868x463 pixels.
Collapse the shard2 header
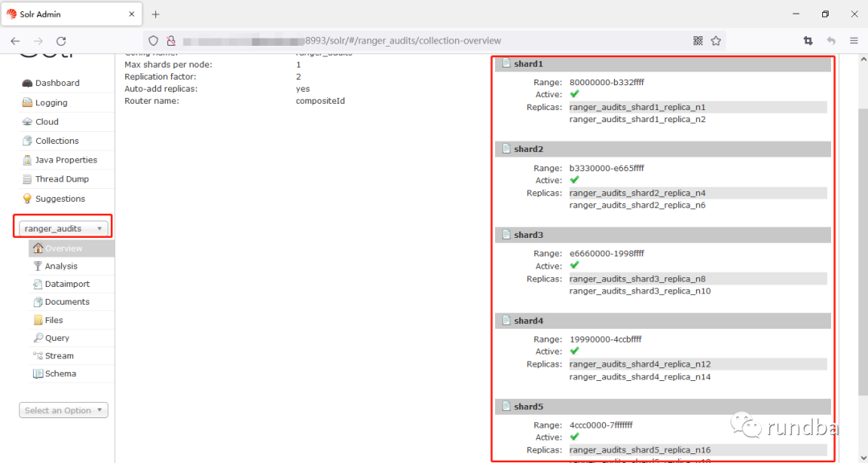click(x=662, y=149)
